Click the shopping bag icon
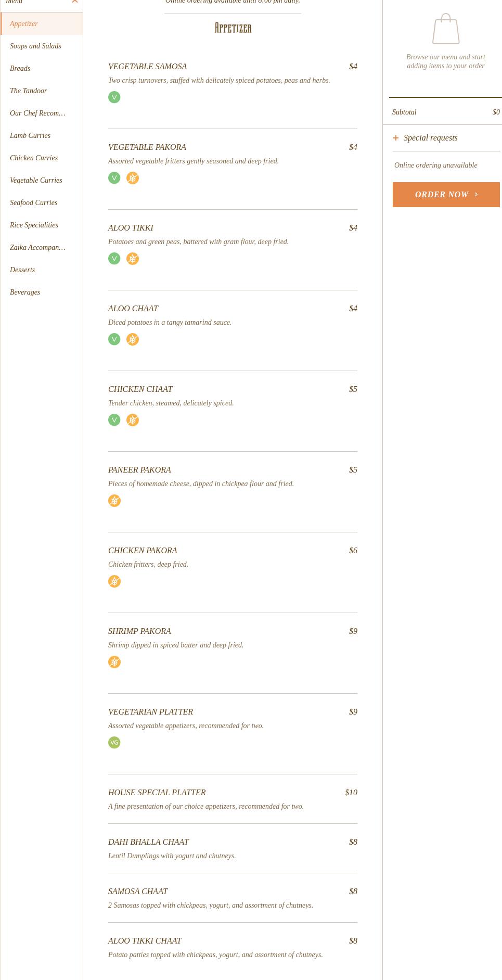The height and width of the screenshot is (980, 502). click(446, 29)
